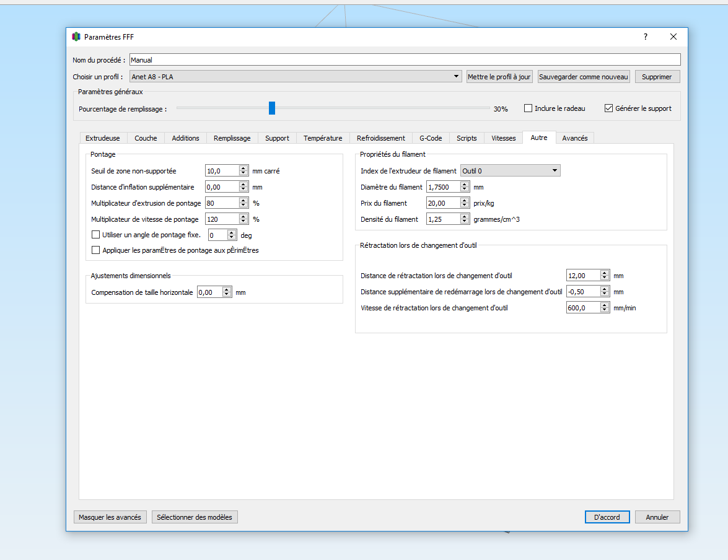Decrease Distance d'inflation supplémentaire value
The height and width of the screenshot is (560, 728).
[x=243, y=190]
